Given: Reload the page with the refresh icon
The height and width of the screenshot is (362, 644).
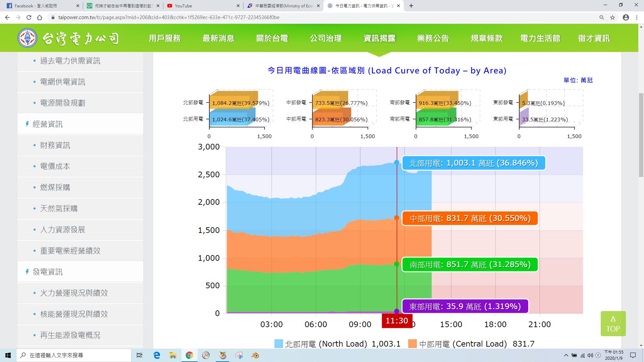Looking at the screenshot, I should pyautogui.click(x=29, y=17).
